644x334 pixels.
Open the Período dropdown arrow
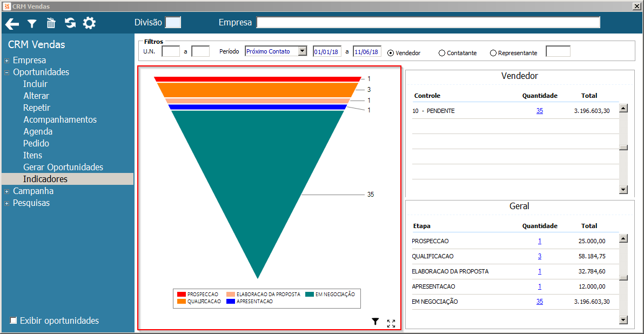click(x=303, y=51)
